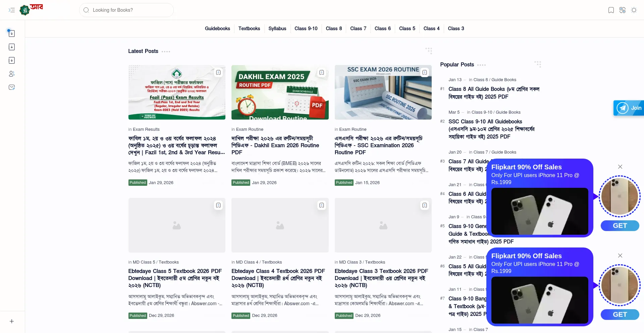Open the Class 7 menu
The width and height of the screenshot is (644, 333).
[x=358, y=29]
